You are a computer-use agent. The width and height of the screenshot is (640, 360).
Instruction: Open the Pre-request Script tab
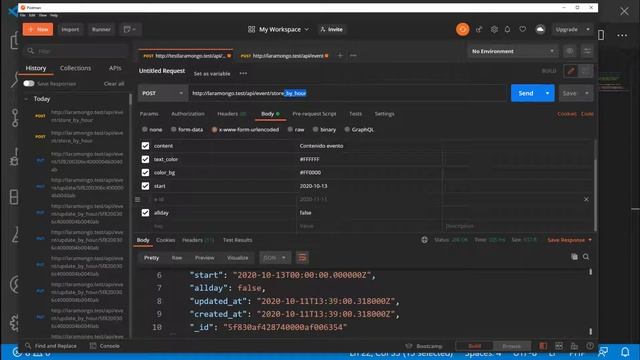(x=314, y=114)
